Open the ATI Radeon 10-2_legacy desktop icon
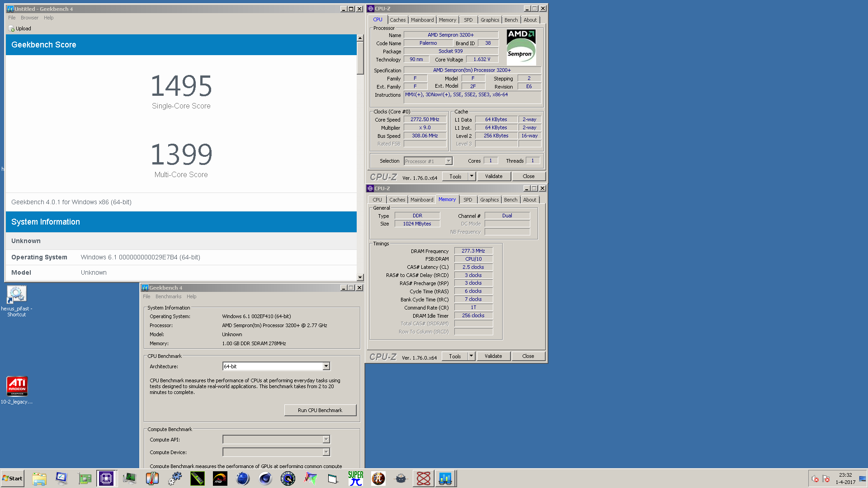Viewport: 868px width, 488px height. [x=17, y=390]
